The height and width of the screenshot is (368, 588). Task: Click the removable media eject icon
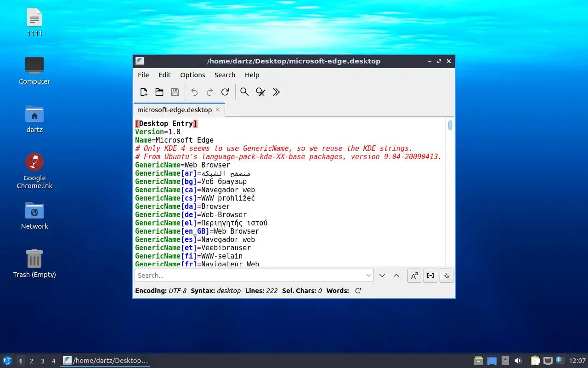tap(505, 361)
